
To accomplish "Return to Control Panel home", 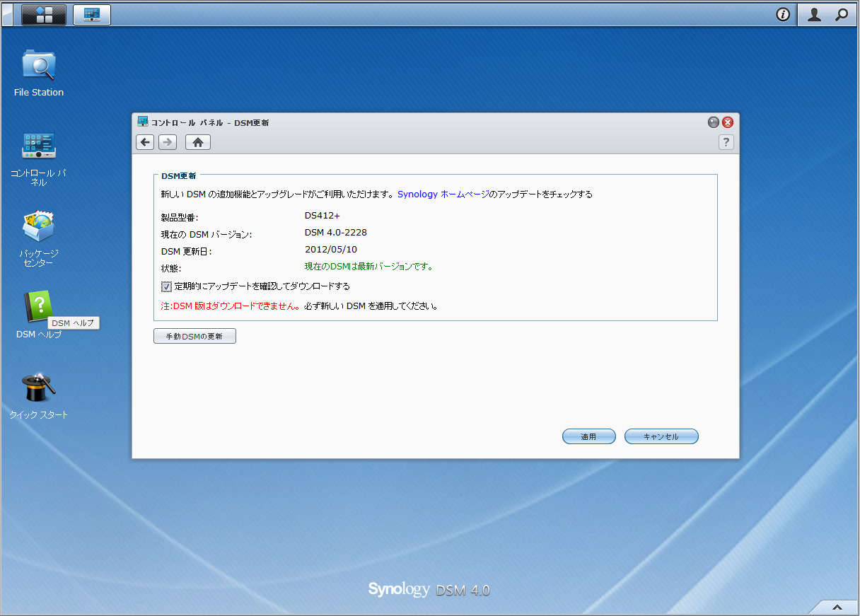I will coord(198,142).
